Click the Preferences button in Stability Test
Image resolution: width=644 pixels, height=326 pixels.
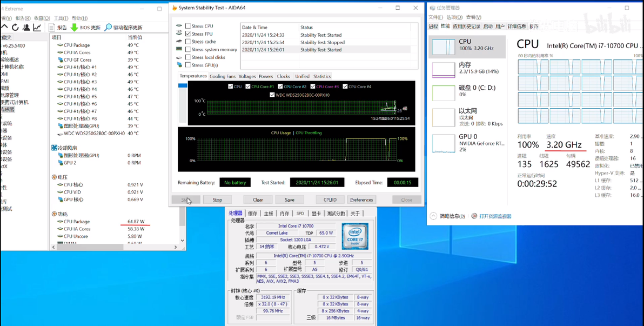[362, 200]
